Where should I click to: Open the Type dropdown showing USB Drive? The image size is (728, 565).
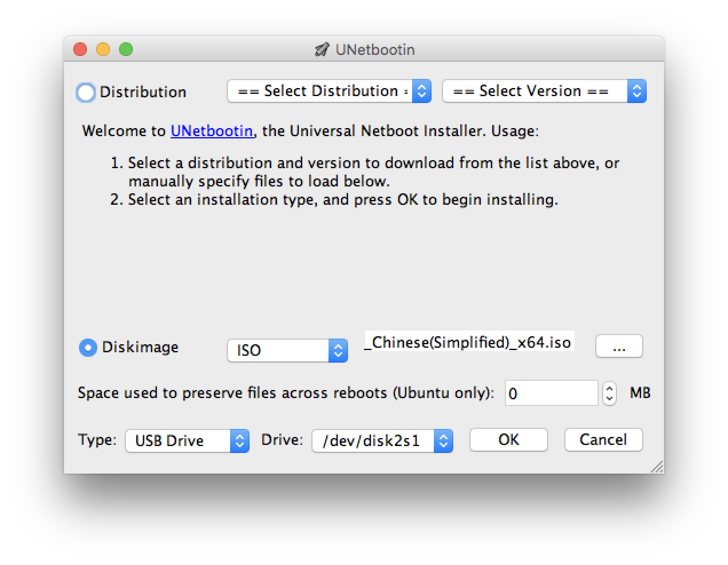187,440
